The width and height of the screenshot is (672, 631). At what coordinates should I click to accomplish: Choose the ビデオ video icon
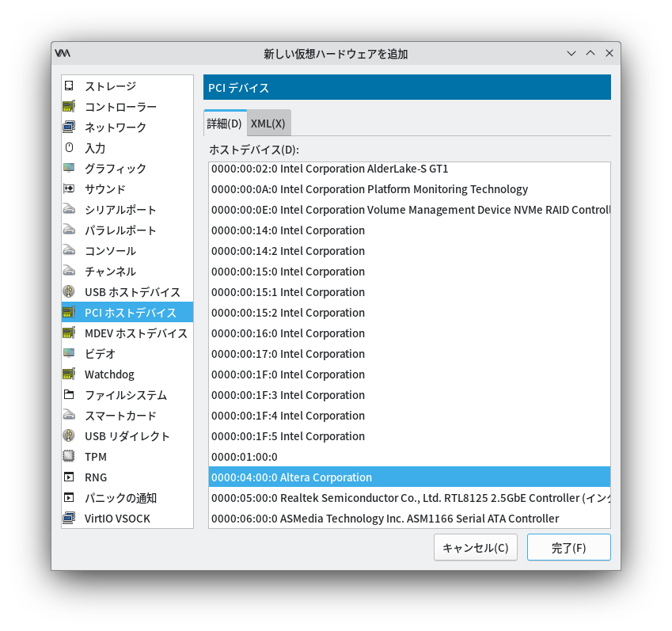69,353
